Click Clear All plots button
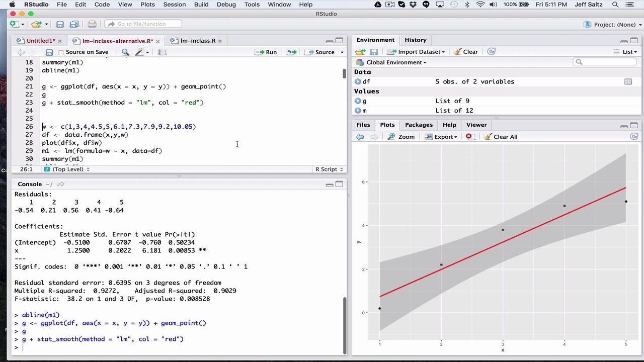The height and width of the screenshot is (362, 644). point(501,137)
